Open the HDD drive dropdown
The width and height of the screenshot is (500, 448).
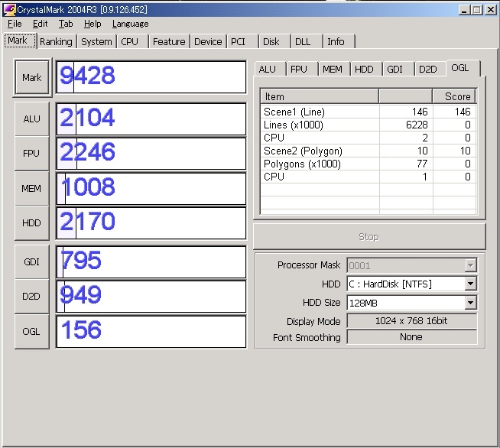pyautogui.click(x=470, y=284)
